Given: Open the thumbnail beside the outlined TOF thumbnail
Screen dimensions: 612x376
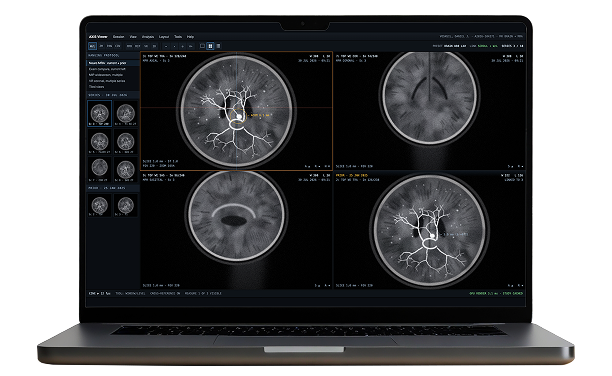Looking at the screenshot, I should point(126,113).
